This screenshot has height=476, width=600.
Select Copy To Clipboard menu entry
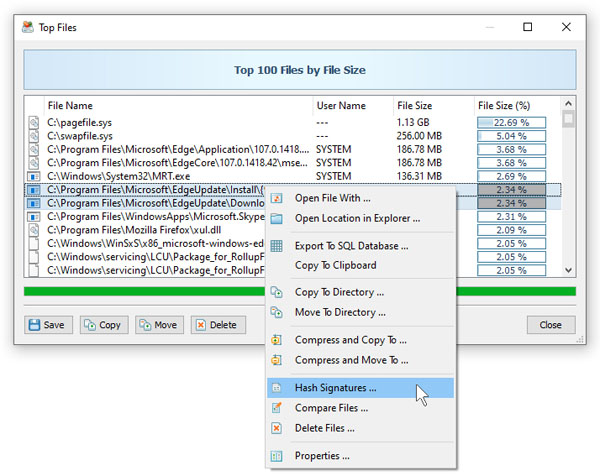click(360, 265)
